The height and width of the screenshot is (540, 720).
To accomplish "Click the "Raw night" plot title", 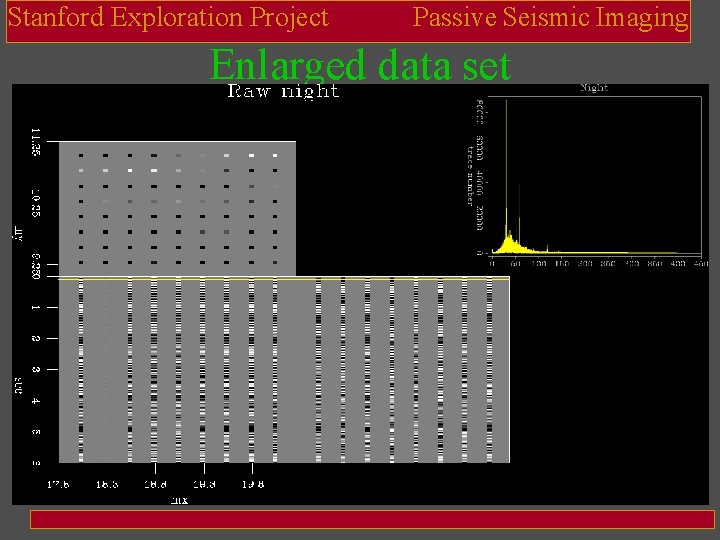I will 283,90.
